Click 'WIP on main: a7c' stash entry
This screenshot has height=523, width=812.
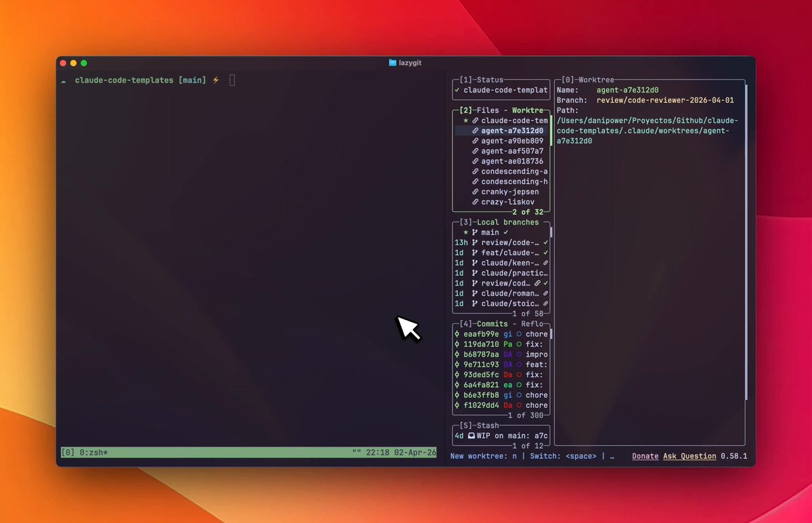click(514, 435)
